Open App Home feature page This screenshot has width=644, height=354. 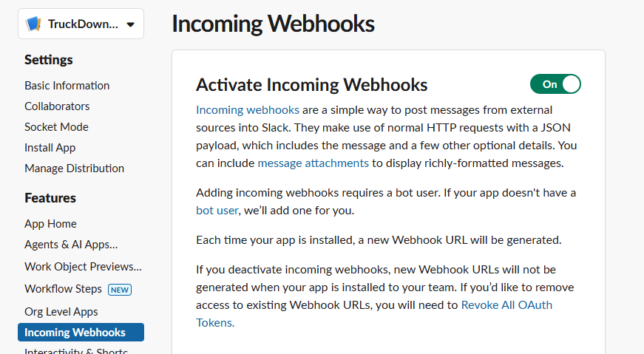coord(50,224)
